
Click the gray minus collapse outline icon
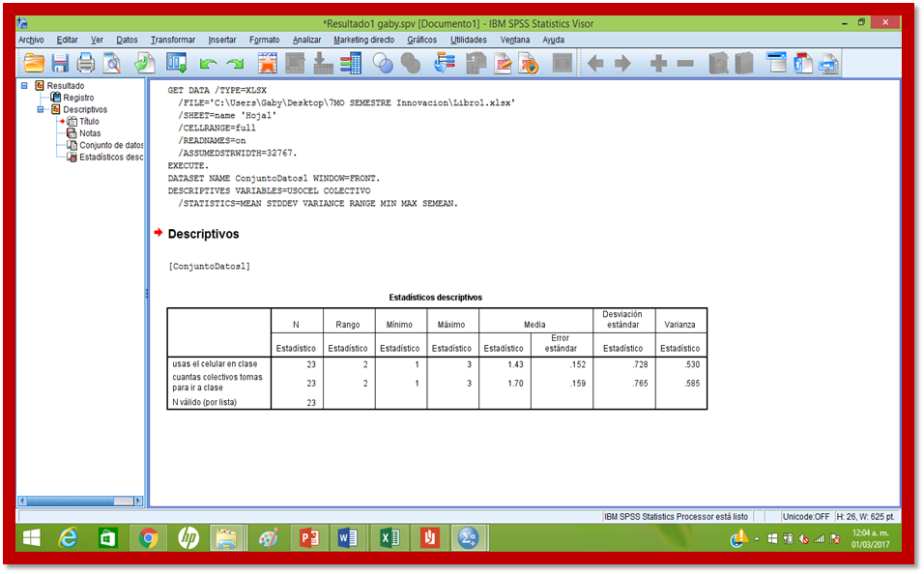[685, 63]
